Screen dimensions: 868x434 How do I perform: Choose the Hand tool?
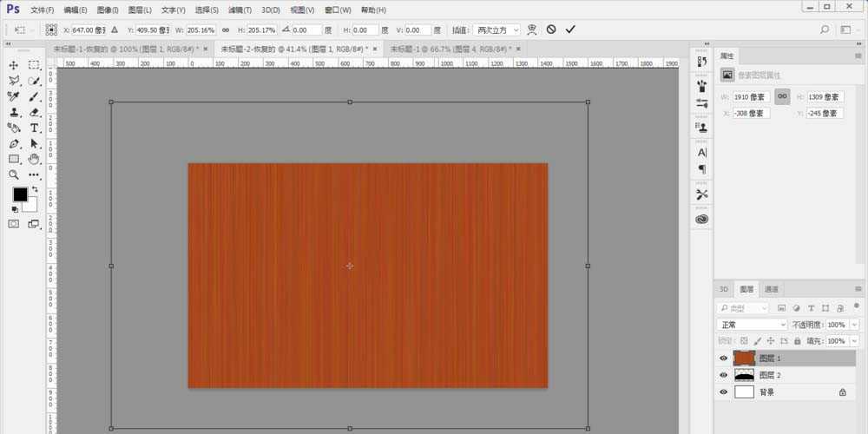click(x=35, y=159)
